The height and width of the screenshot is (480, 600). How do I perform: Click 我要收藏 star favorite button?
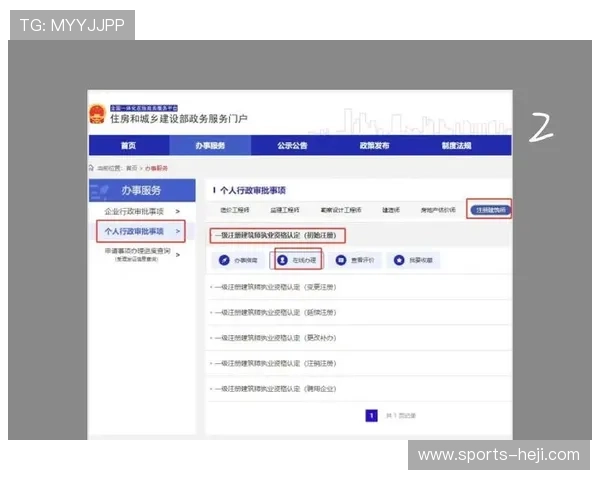point(413,260)
